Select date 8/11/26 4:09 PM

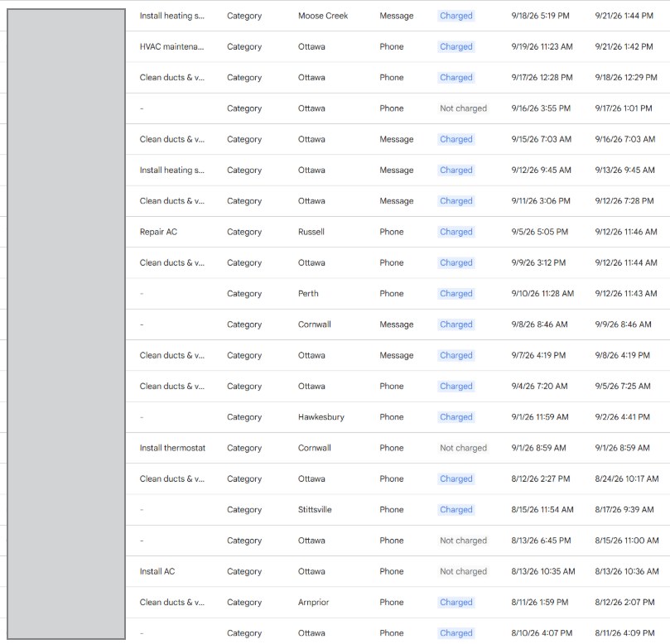(624, 633)
